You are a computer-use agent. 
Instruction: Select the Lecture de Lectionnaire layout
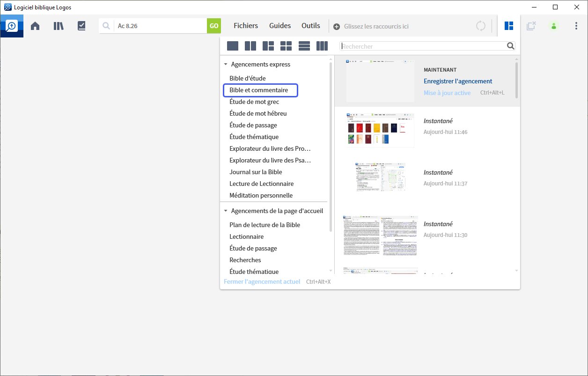[x=262, y=184]
